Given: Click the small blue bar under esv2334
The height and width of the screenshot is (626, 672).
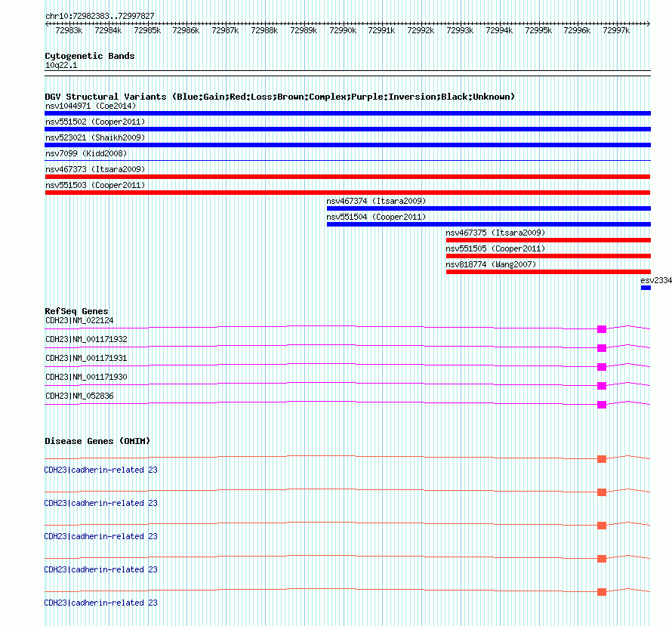Looking at the screenshot, I should click(646, 288).
